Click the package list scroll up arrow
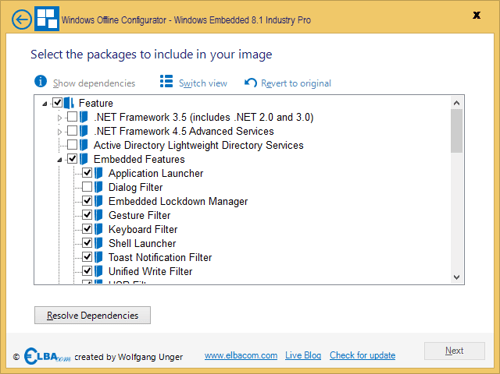 coord(457,103)
